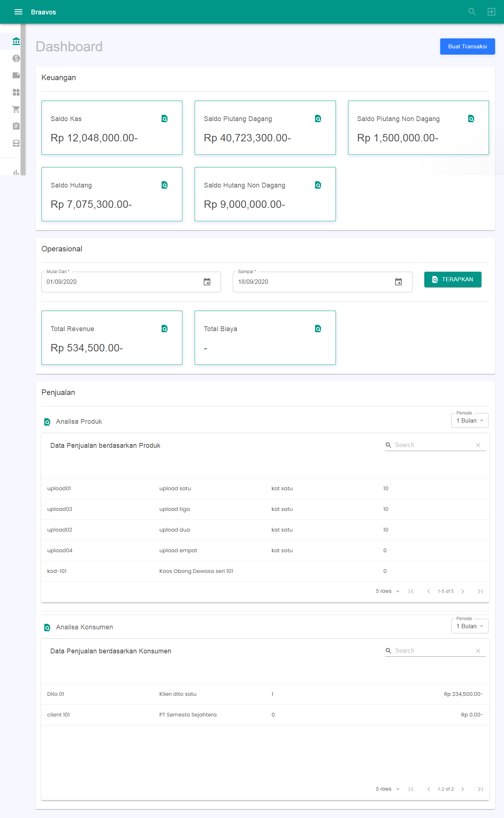Clear the Produk table search field
Image resolution: width=504 pixels, height=818 pixels.
click(x=478, y=445)
